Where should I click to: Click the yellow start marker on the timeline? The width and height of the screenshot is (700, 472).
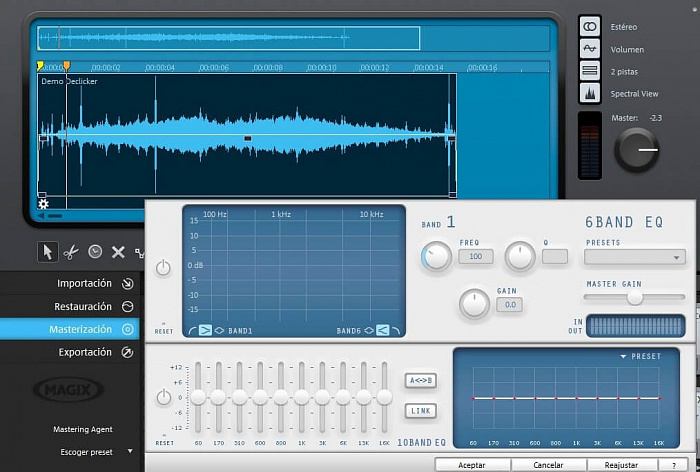40,67
